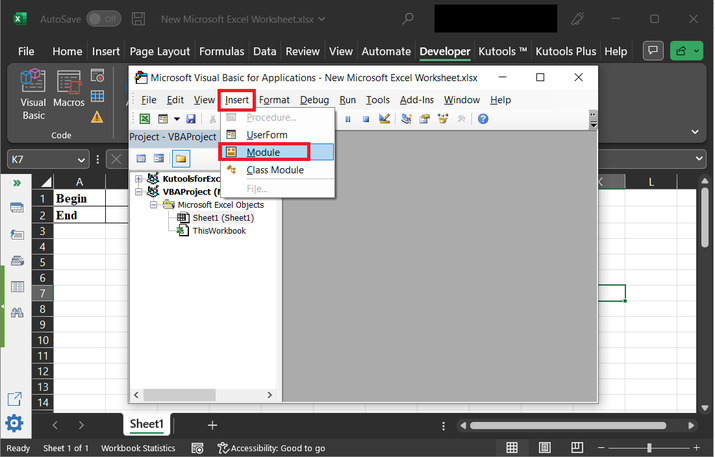Click Macro Recording status bar icon
Viewport: 715px width, 457px height.
coord(197,448)
